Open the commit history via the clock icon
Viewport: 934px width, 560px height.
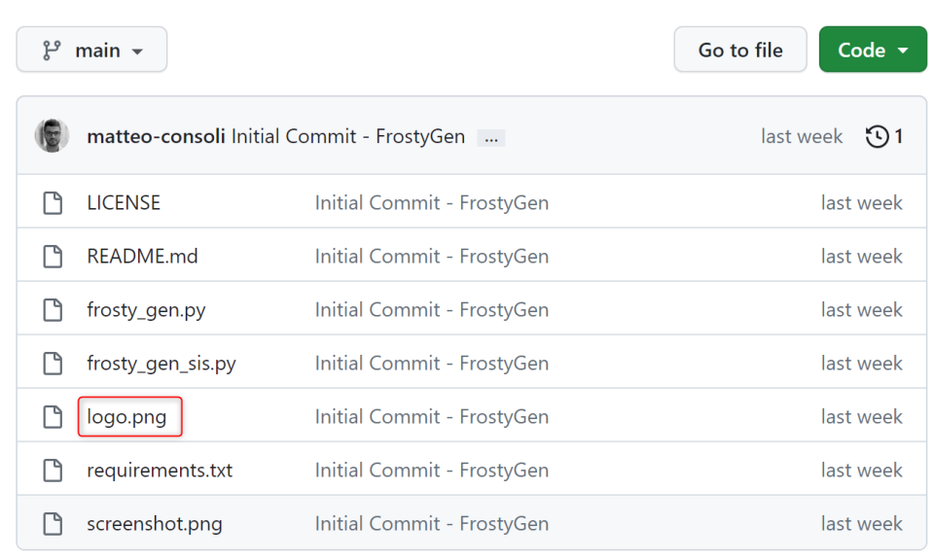pyautogui.click(x=879, y=136)
